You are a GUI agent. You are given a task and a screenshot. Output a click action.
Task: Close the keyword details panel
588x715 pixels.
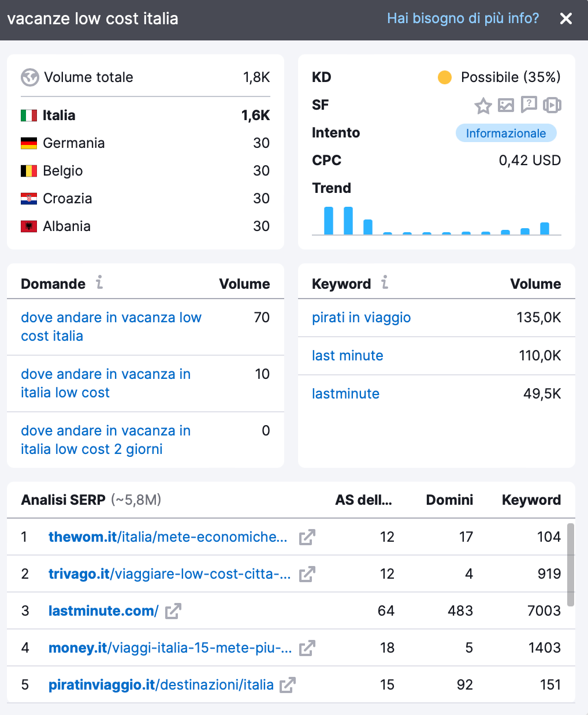566,19
